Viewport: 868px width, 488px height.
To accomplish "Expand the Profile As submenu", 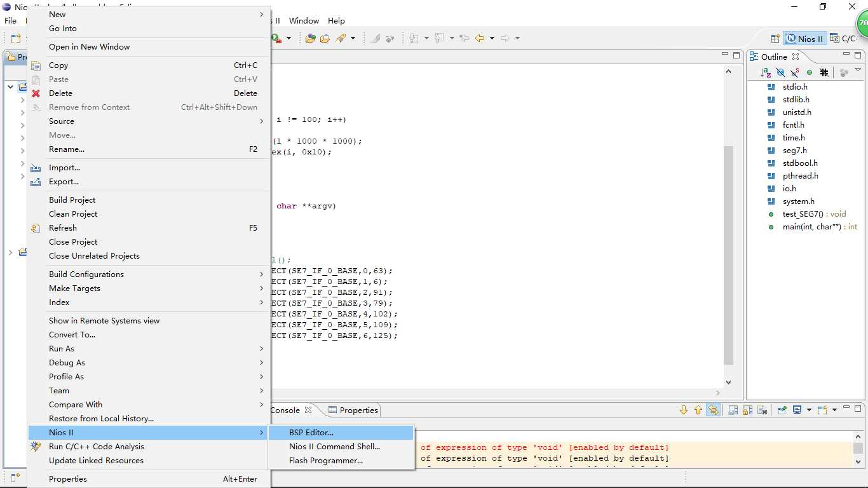I will click(149, 377).
